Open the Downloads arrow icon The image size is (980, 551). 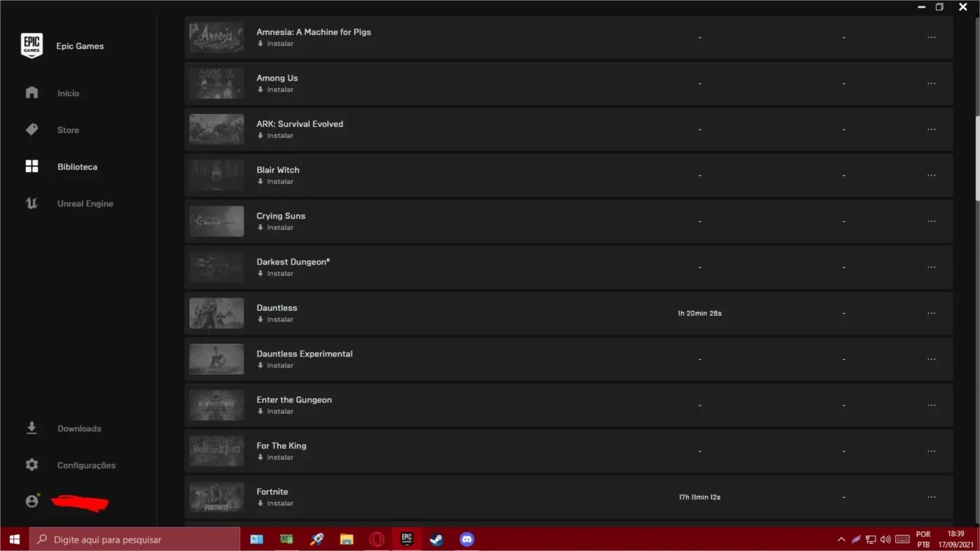(31, 428)
